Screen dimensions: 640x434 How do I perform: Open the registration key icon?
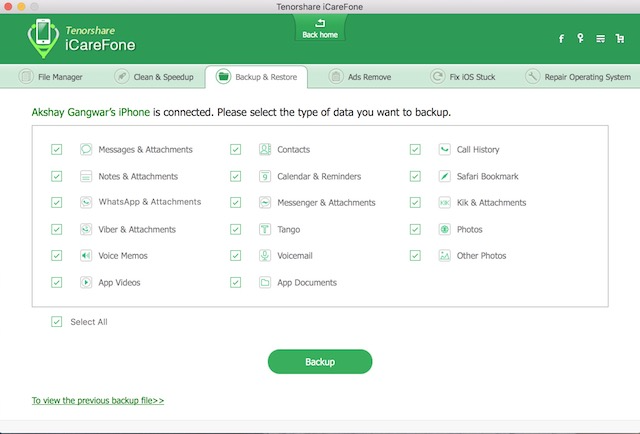pyautogui.click(x=581, y=39)
